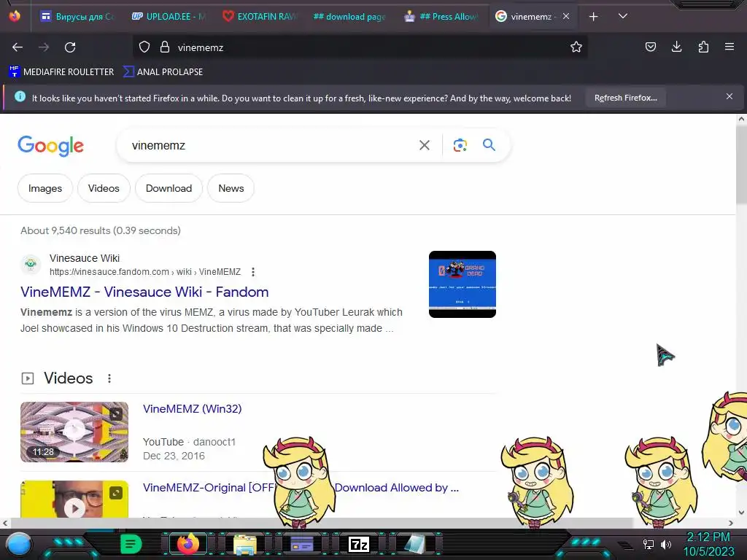Screen dimensions: 747x560
Task: Click the horizontal scrollbar thumb
Action: [322, 523]
